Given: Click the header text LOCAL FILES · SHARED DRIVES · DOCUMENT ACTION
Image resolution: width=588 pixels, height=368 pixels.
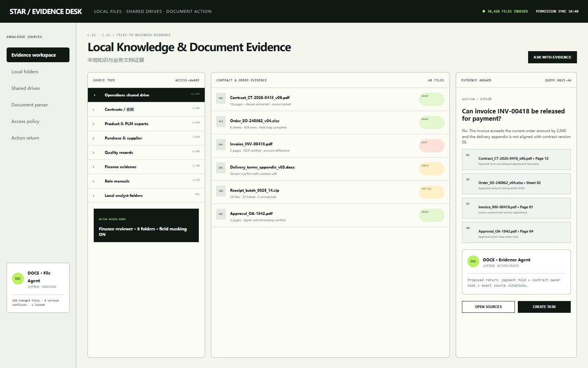Looking at the screenshot, I should point(153,11).
